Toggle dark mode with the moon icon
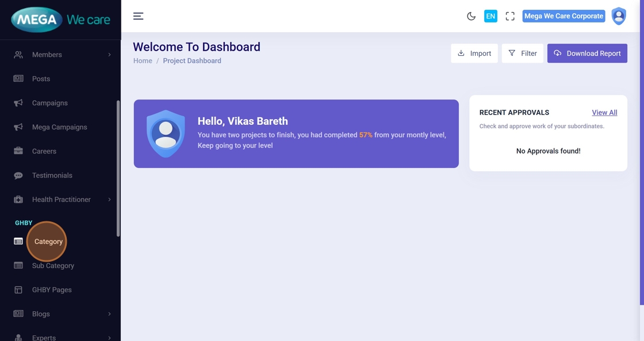This screenshot has width=644, height=341. (471, 16)
